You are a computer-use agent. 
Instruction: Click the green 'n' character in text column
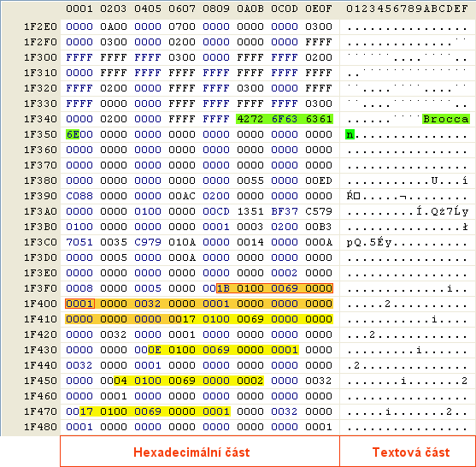[350, 134]
